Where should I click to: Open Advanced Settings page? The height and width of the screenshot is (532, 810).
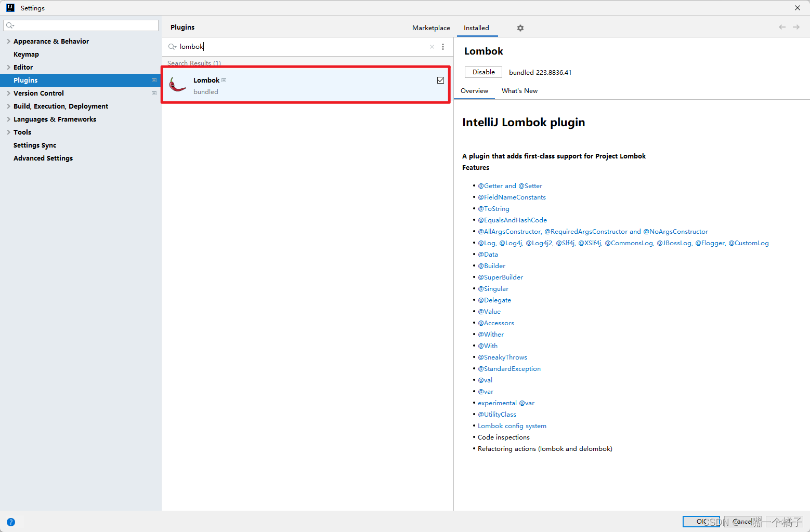(43, 158)
